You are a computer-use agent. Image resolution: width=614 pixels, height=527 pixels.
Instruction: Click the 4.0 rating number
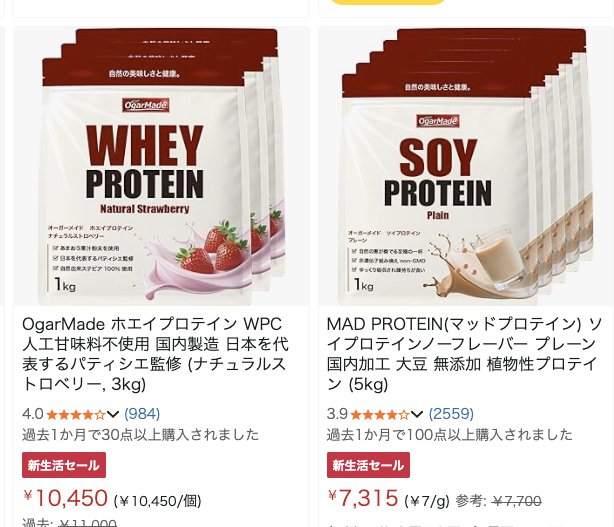pos(33,414)
